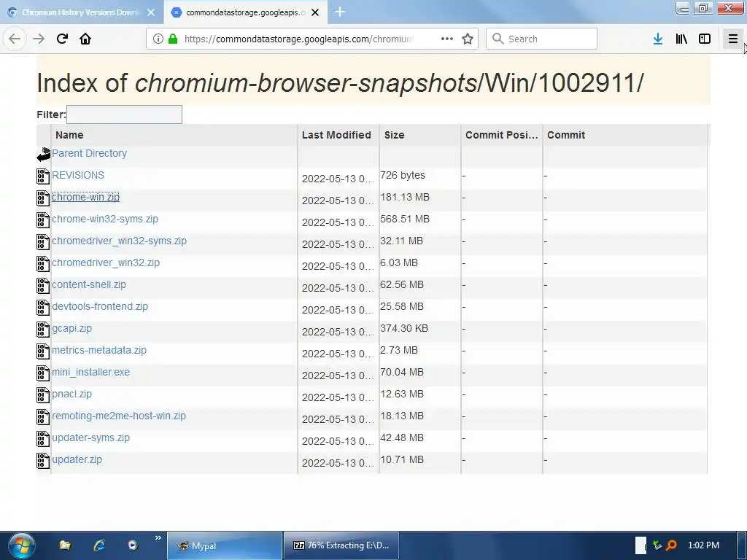Viewport: 747px width, 560px height.
Task: Download metrics-metadata.zip
Action: pos(99,351)
